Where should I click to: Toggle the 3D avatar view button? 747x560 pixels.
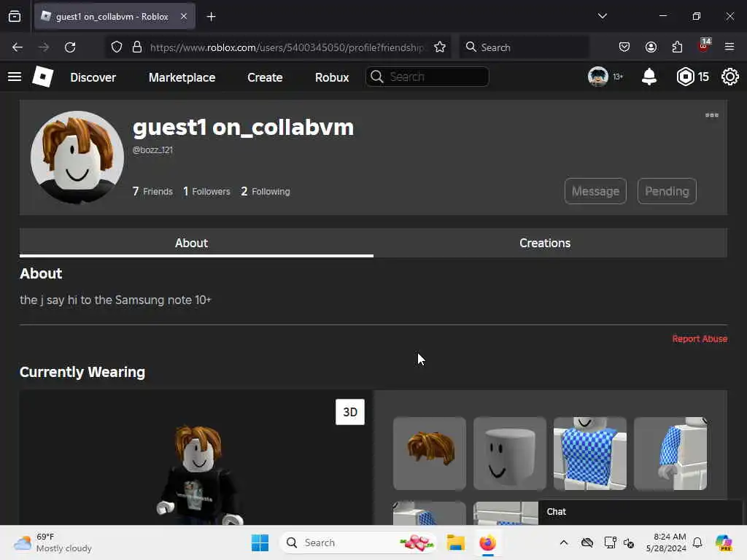[x=350, y=412]
